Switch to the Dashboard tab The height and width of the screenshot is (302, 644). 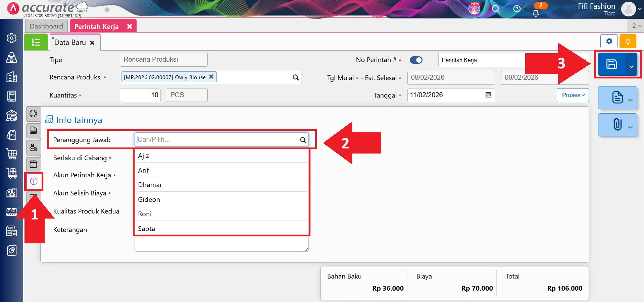[x=46, y=26]
